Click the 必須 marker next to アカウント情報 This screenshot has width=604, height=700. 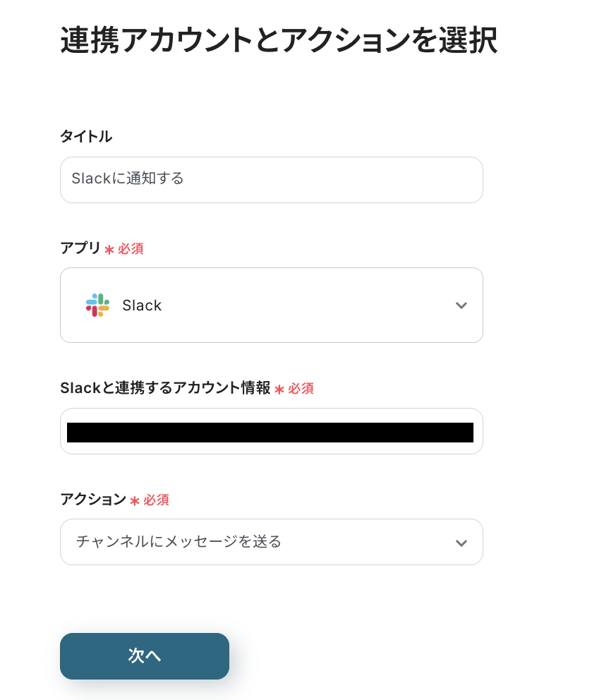click(x=301, y=389)
